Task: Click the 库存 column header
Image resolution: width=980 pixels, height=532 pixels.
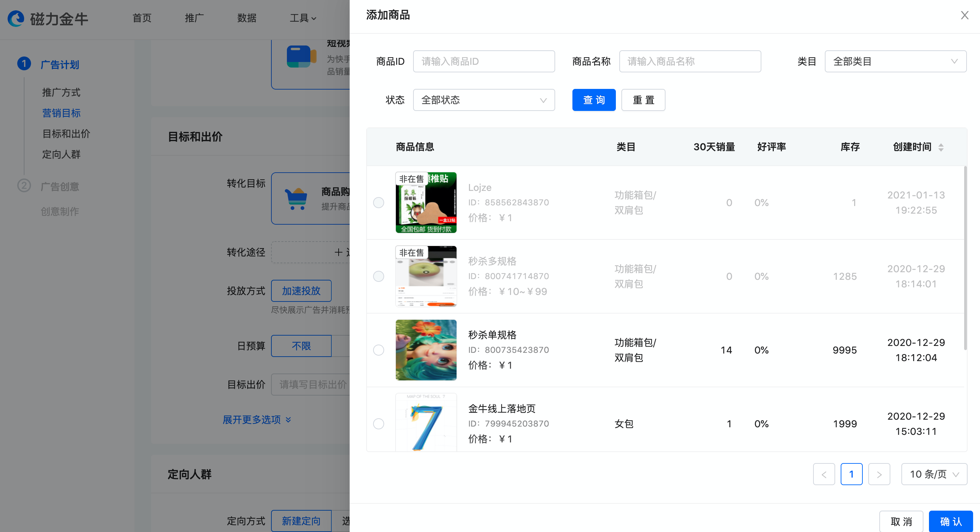Action: click(850, 147)
